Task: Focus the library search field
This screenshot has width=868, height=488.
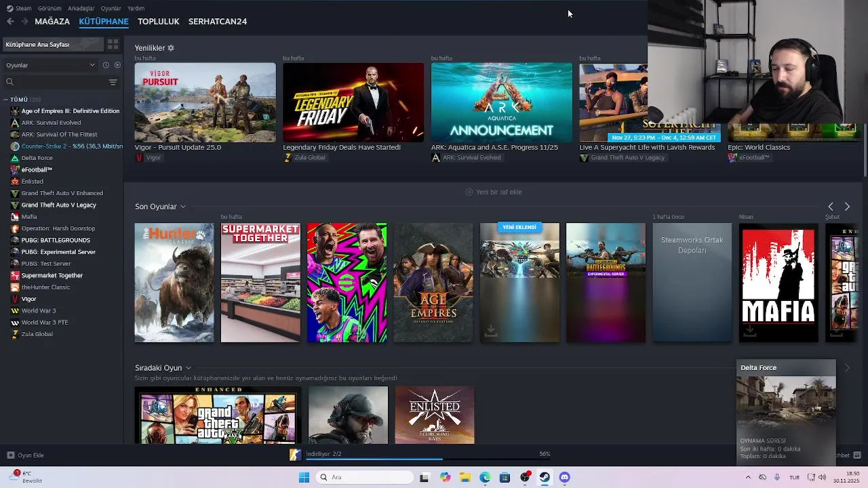Action: tap(56, 82)
